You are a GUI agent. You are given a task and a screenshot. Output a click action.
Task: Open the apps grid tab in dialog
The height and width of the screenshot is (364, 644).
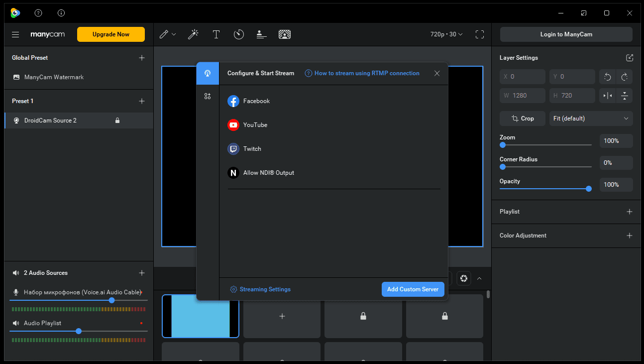point(208,96)
